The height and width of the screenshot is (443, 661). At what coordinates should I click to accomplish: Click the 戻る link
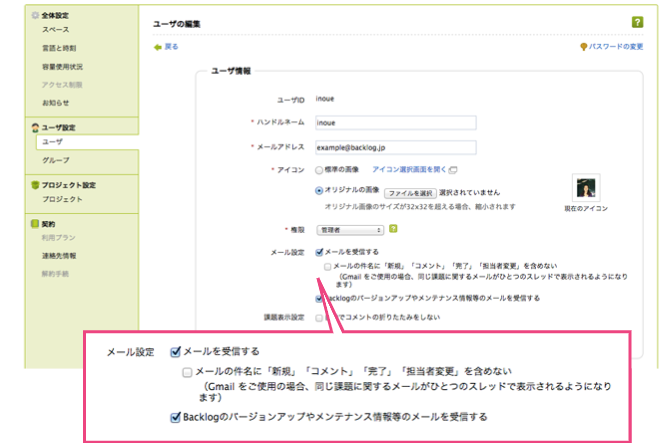[171, 47]
